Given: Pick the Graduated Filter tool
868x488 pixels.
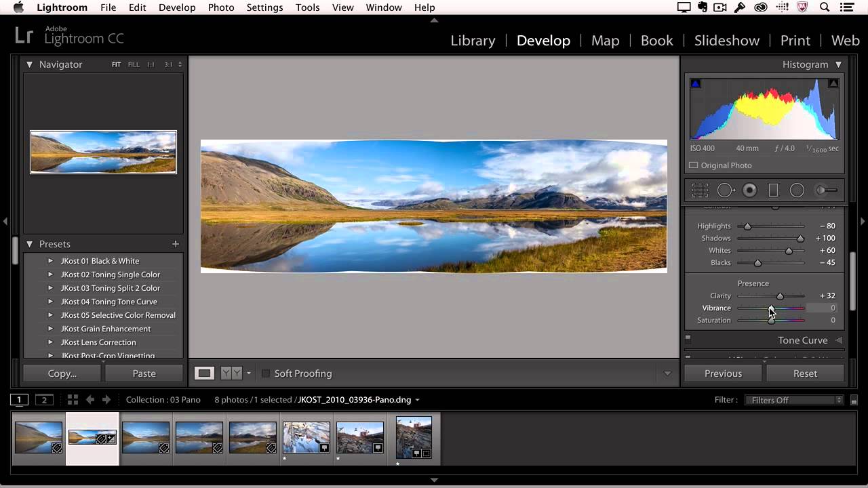Looking at the screenshot, I should tap(773, 190).
